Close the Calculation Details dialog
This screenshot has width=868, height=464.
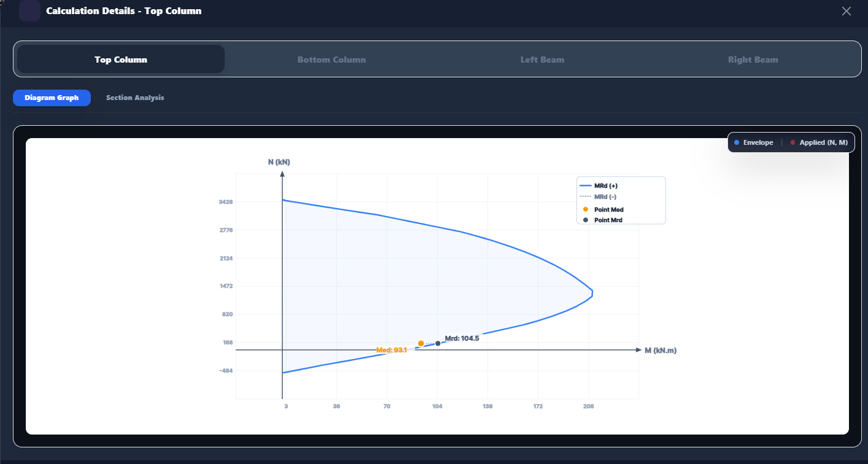847,11
